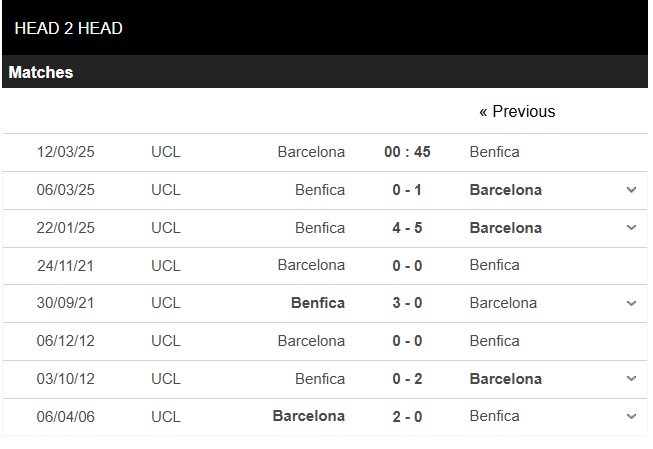Expand the 22/01/25 Benfica 4-5 Barcelona details
Viewport: 653px width, 449px height.
click(631, 227)
